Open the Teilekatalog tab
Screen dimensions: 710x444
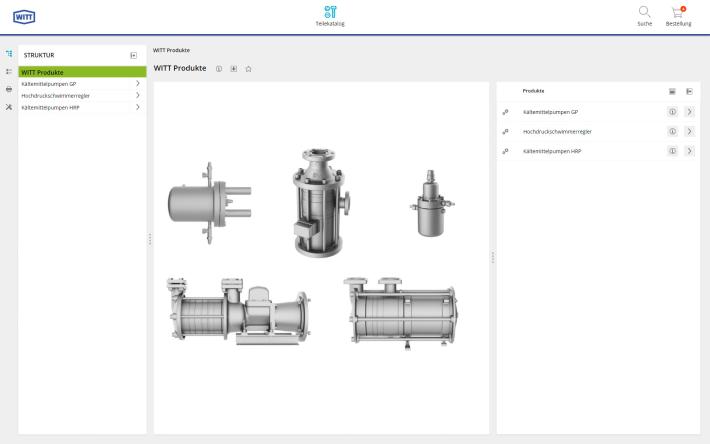coord(330,16)
